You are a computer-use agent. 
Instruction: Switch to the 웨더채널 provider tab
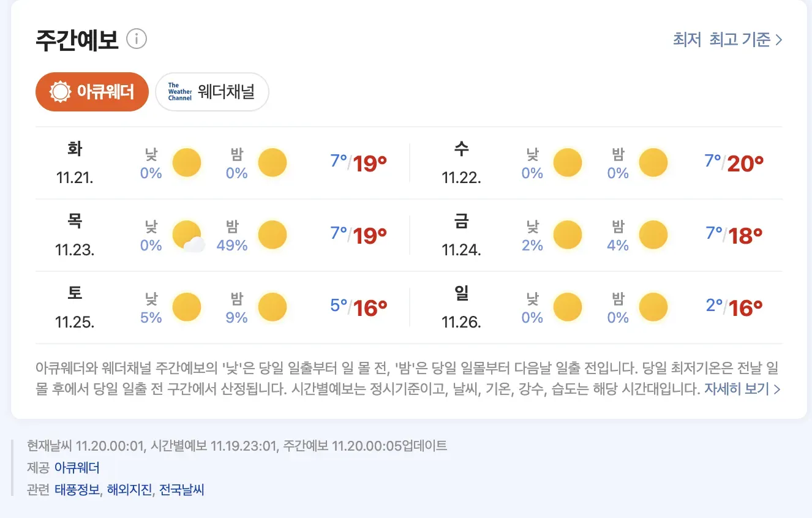coord(212,92)
